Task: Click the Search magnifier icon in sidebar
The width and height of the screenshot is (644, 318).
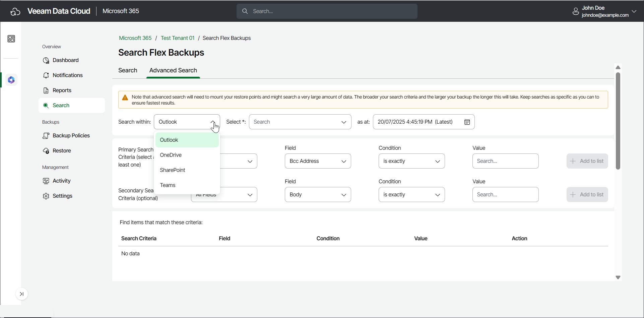Action: pyautogui.click(x=46, y=106)
